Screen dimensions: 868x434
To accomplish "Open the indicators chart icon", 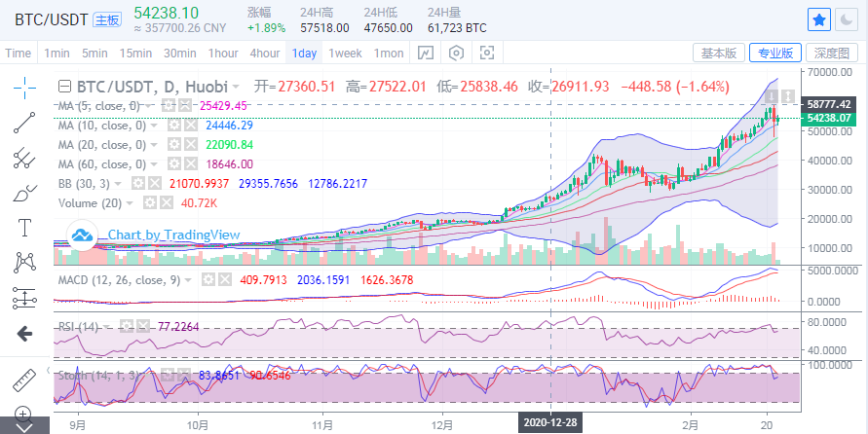I will click(x=426, y=53).
